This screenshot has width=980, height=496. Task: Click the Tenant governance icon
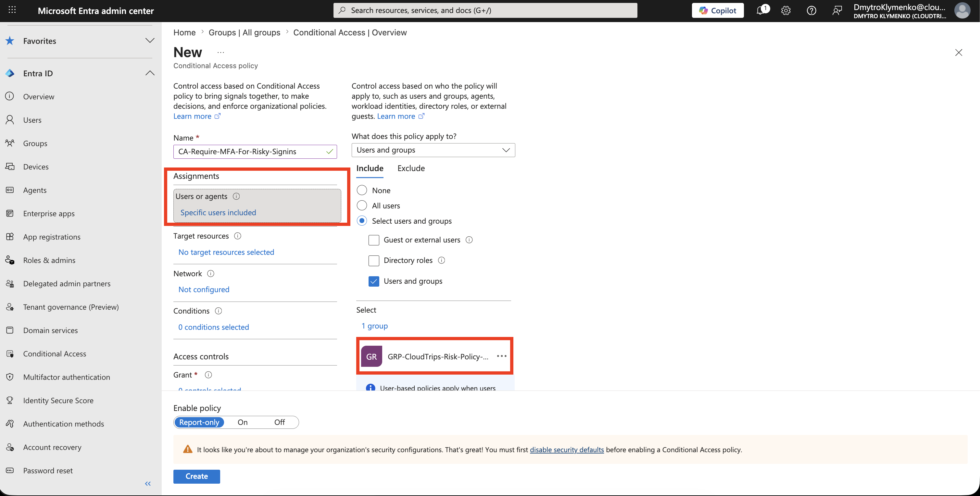click(10, 306)
